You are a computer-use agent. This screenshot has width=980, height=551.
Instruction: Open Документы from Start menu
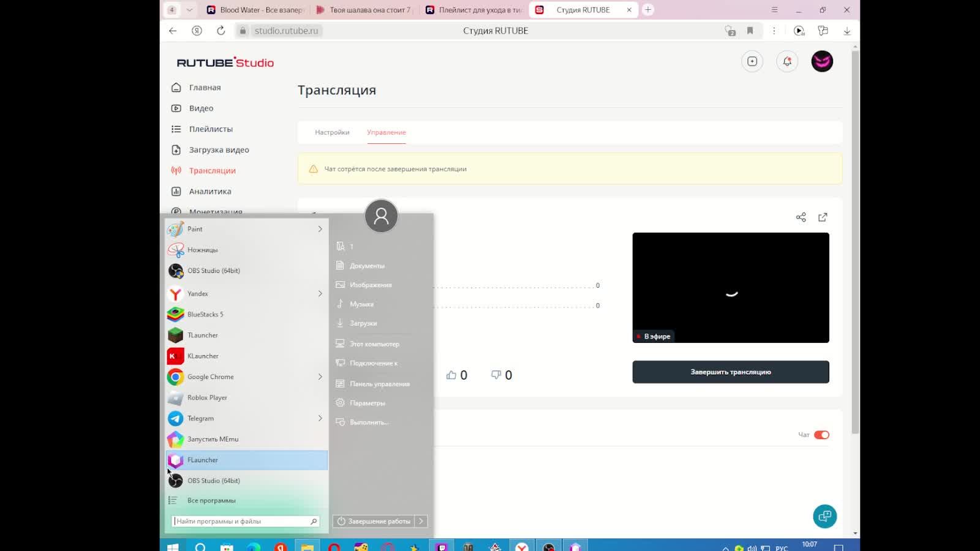367,266
